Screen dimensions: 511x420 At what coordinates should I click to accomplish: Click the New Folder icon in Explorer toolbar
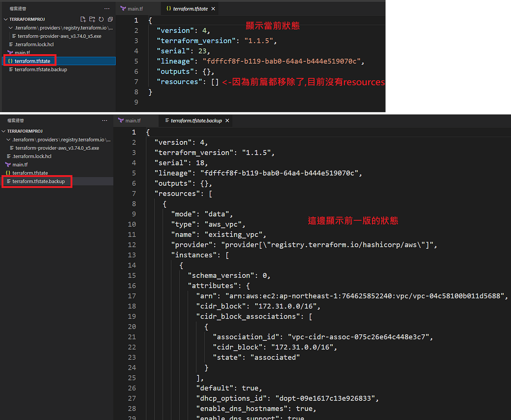point(92,20)
